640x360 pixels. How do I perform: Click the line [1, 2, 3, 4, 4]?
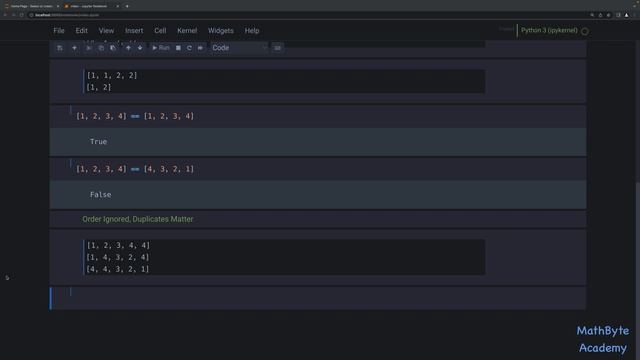118,245
